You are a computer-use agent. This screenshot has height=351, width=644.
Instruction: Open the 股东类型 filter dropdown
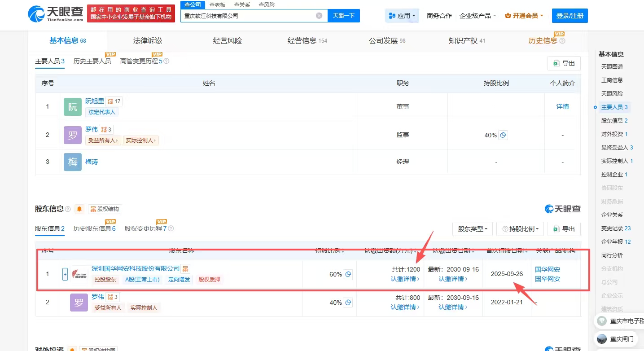point(473,229)
